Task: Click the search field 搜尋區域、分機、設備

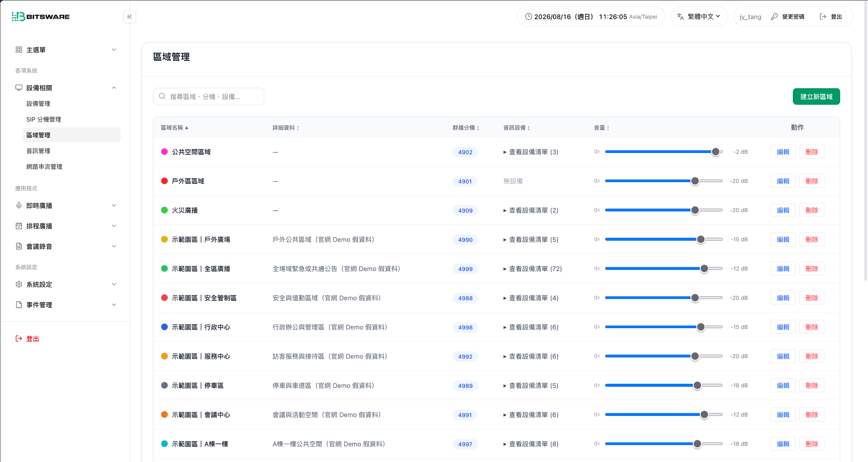Action: [x=208, y=96]
